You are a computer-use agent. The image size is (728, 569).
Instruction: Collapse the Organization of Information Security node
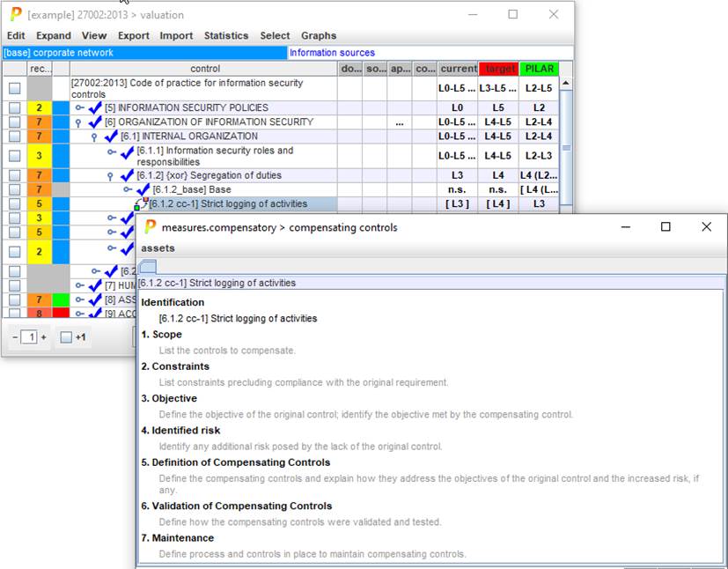78,122
